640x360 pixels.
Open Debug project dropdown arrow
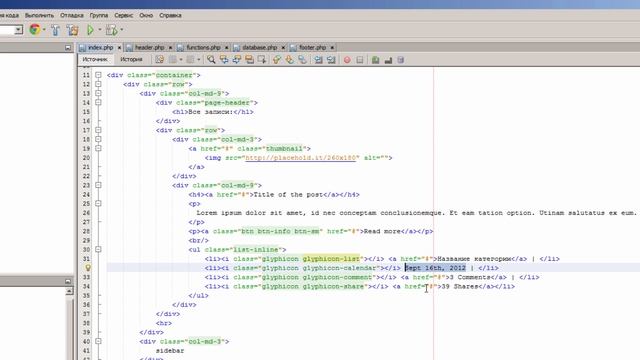[122, 30]
